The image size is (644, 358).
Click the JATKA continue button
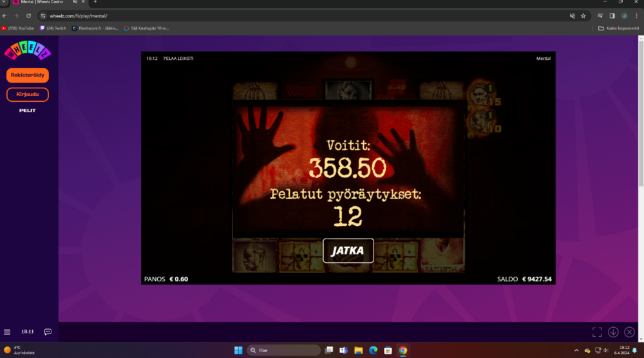click(x=348, y=250)
